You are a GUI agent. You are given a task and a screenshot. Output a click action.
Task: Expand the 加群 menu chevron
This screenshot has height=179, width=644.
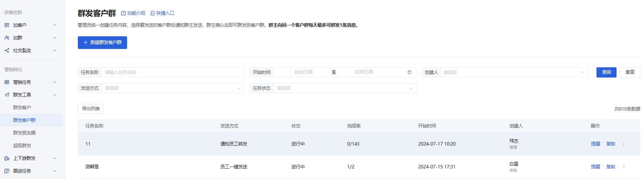coord(55,38)
